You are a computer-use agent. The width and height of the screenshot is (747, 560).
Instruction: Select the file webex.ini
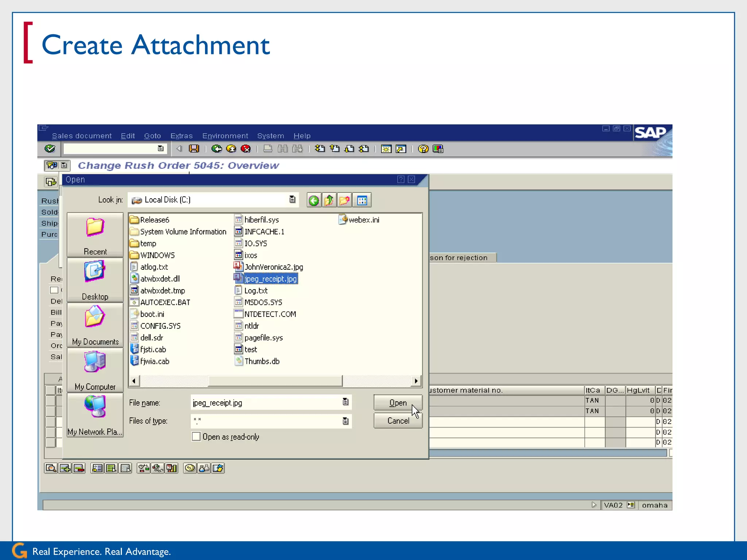pyautogui.click(x=359, y=220)
